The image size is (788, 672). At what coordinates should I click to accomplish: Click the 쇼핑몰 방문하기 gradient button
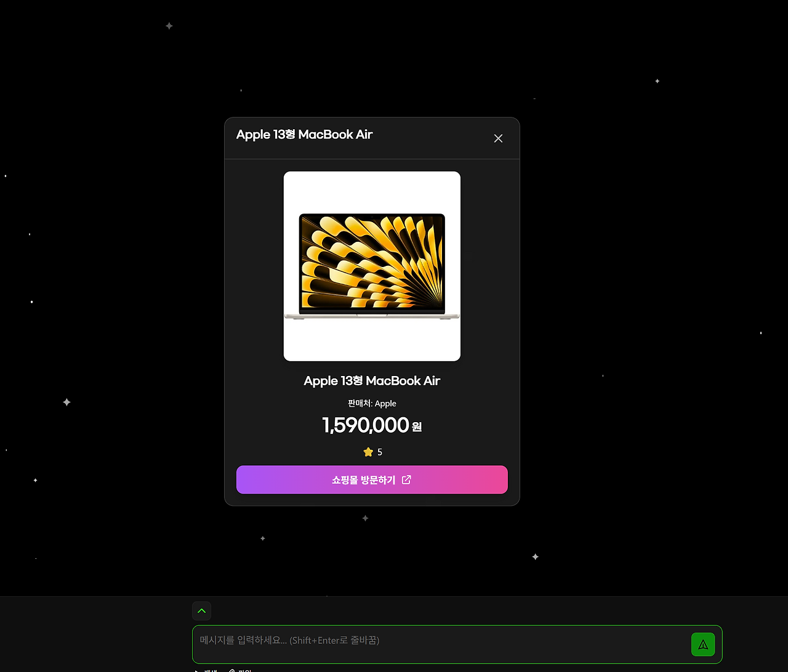(x=372, y=480)
